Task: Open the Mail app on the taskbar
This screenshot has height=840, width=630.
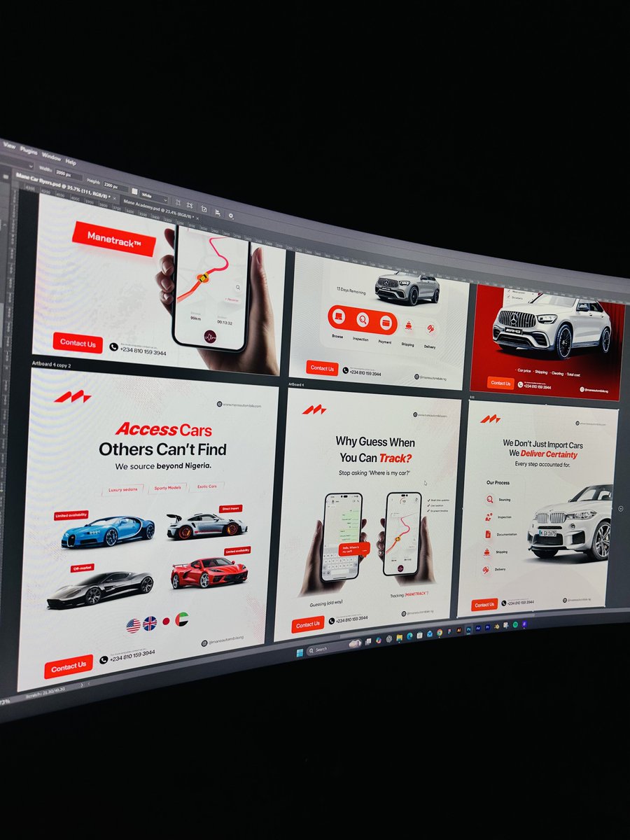Action: point(430,633)
